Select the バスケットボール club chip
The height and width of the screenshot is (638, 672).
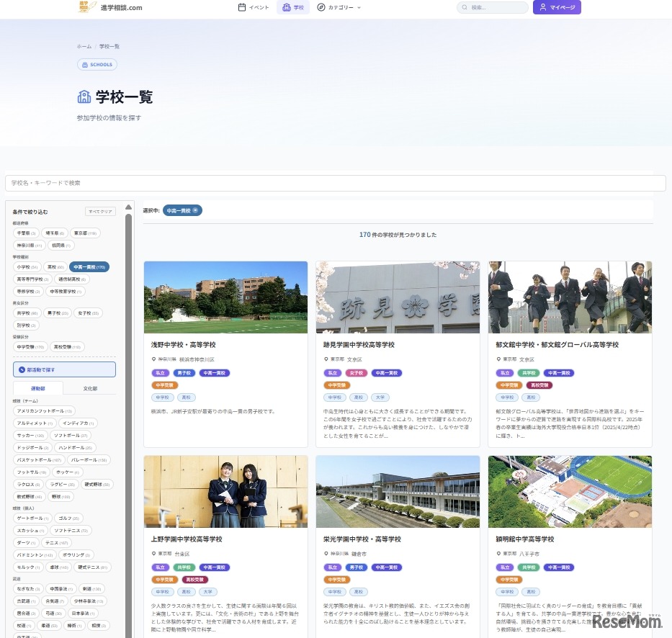coord(40,460)
